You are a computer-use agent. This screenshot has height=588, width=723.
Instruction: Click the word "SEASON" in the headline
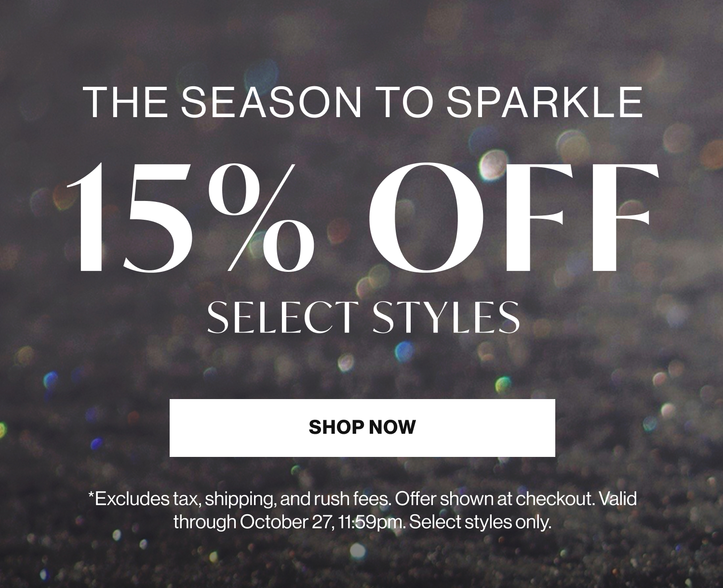[x=271, y=102]
